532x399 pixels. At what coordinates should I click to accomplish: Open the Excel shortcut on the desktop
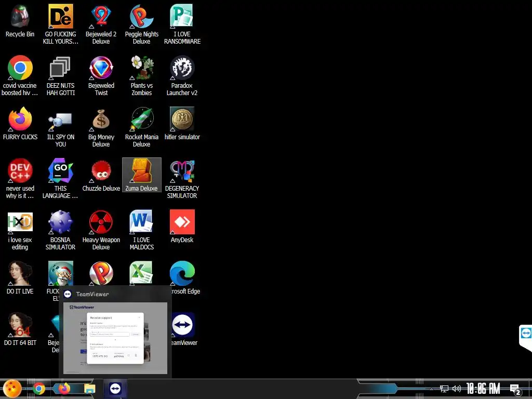point(141,273)
